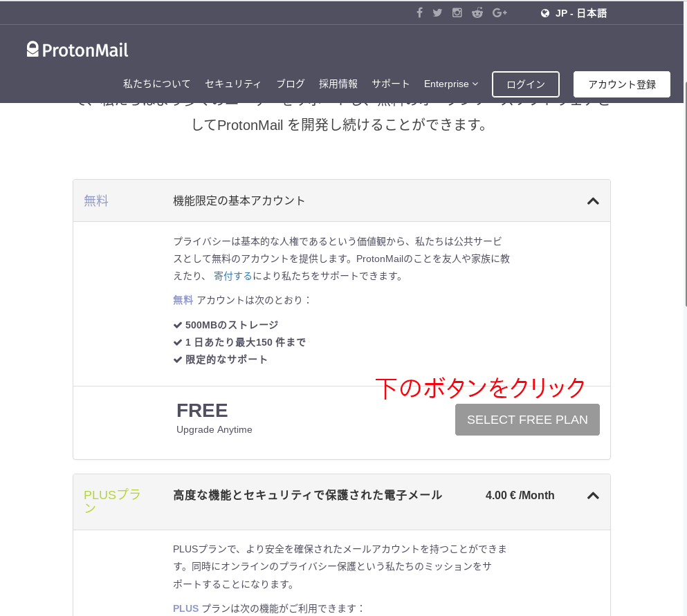Open the ProtonMail Twitter icon
687x616 pixels.
437,12
